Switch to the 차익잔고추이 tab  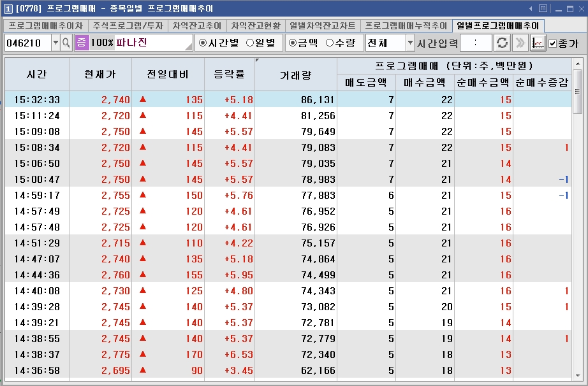[196, 25]
